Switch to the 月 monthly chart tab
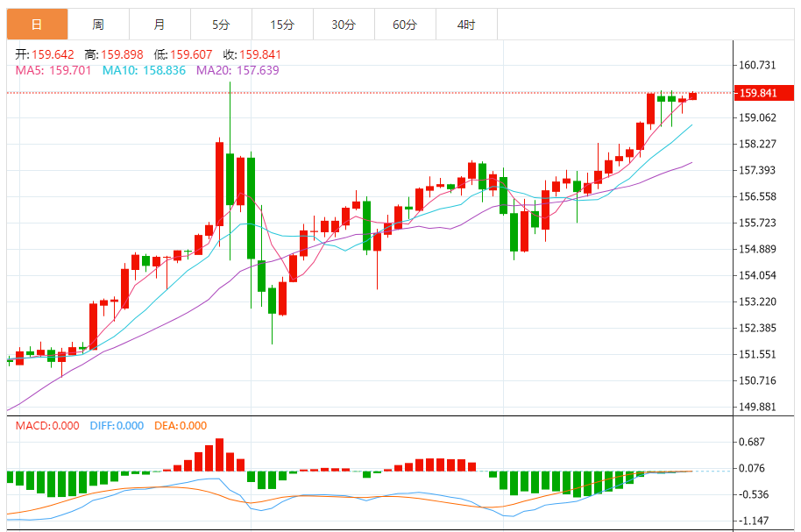 [159, 24]
